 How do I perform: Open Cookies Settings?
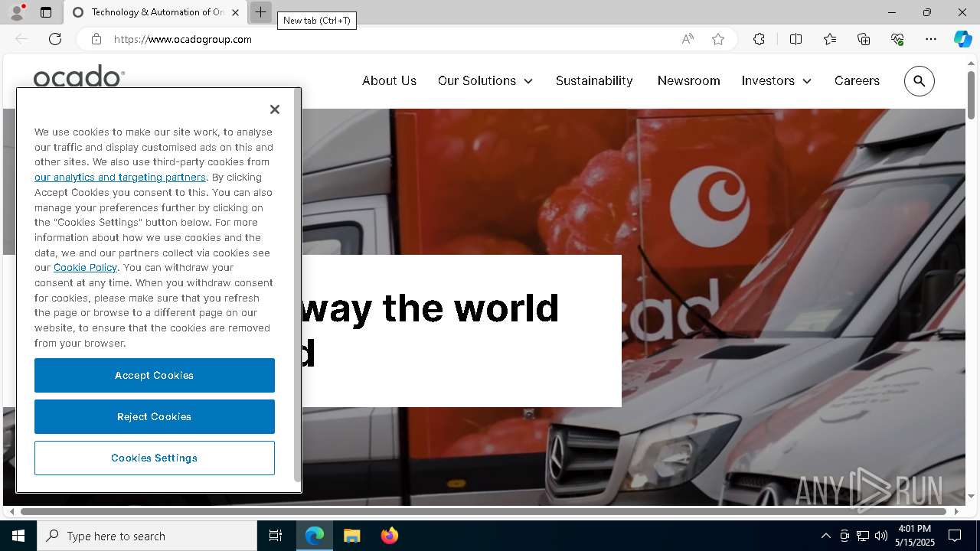click(155, 458)
